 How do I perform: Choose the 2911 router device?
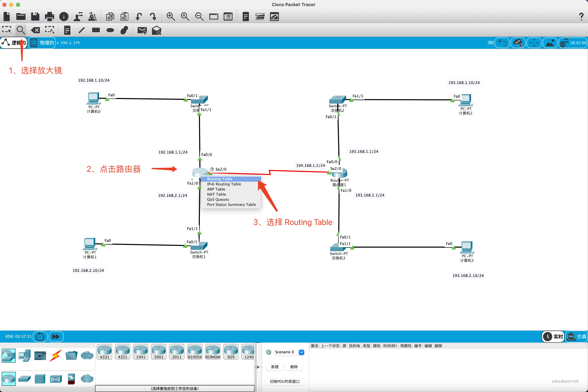pyautogui.click(x=177, y=352)
